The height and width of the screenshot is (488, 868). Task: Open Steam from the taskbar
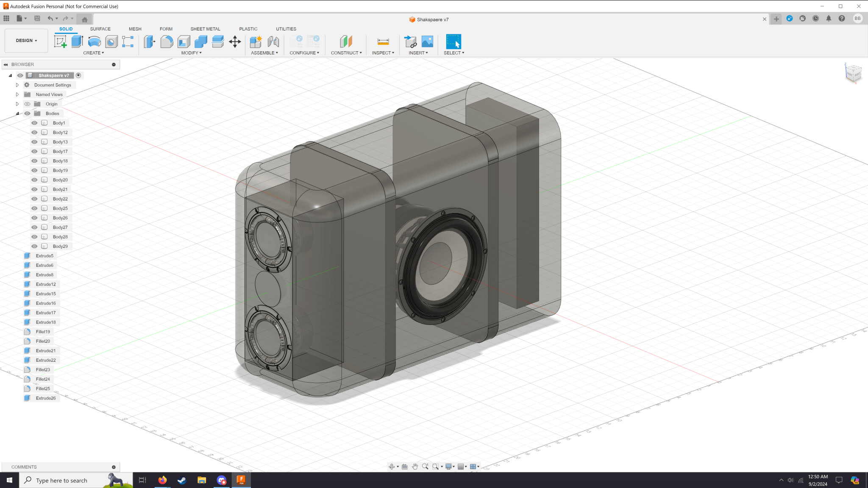[x=182, y=480]
